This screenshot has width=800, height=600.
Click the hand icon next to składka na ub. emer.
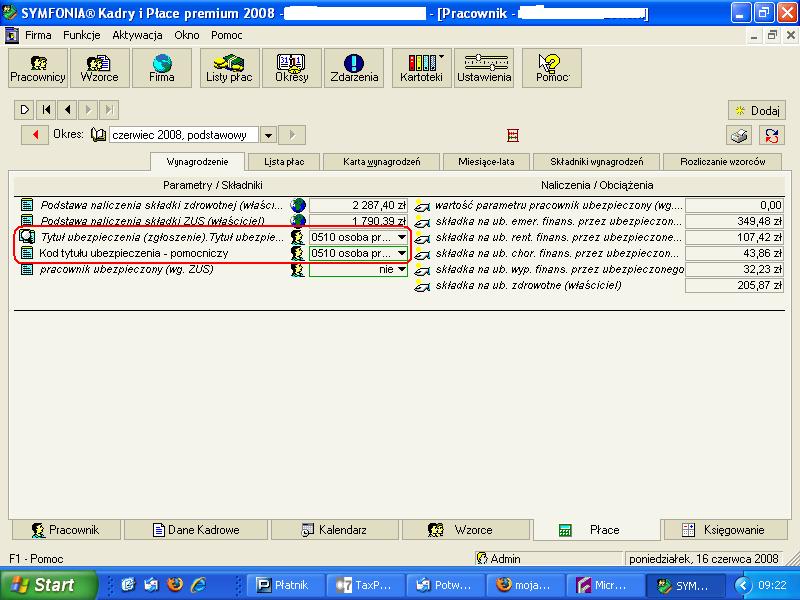pos(422,221)
